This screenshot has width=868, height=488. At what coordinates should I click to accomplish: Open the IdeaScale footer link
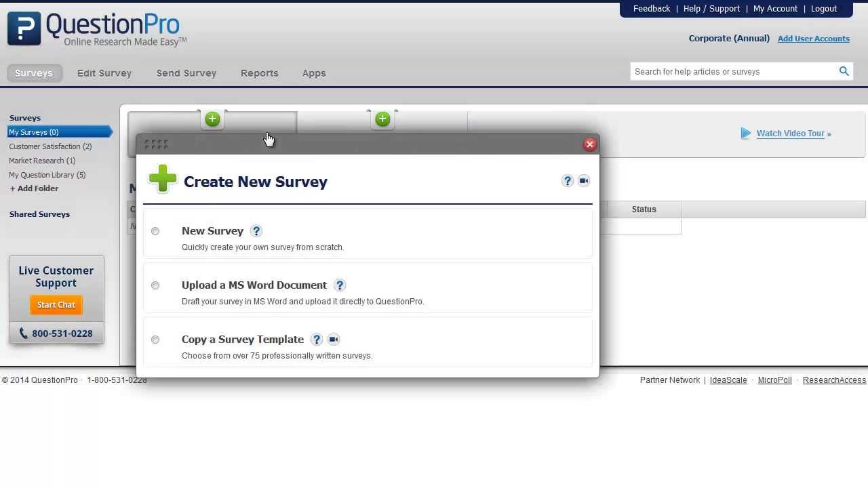728,380
